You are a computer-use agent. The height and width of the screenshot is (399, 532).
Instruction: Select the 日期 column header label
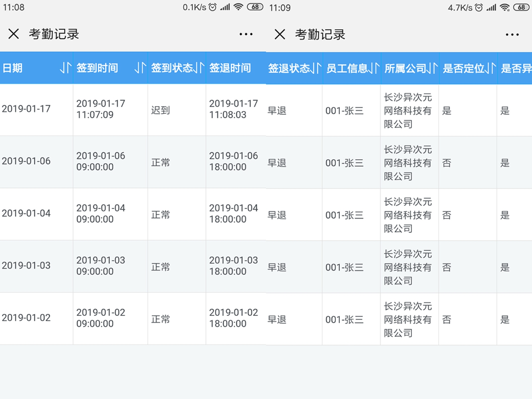(13, 68)
